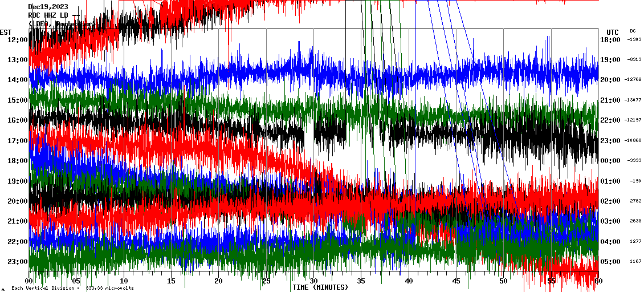Screen dimensions: 644x296
Task: Click the 20 minute tick label
Action: [x=218, y=281]
